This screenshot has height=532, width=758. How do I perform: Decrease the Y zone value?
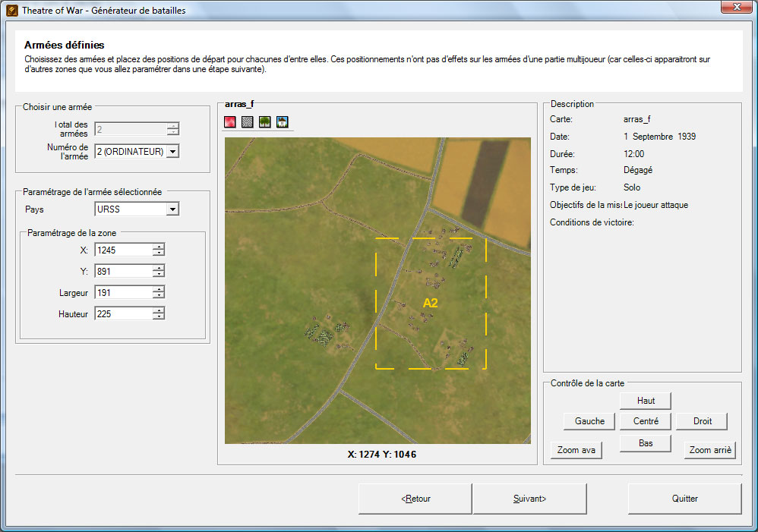[158, 274]
